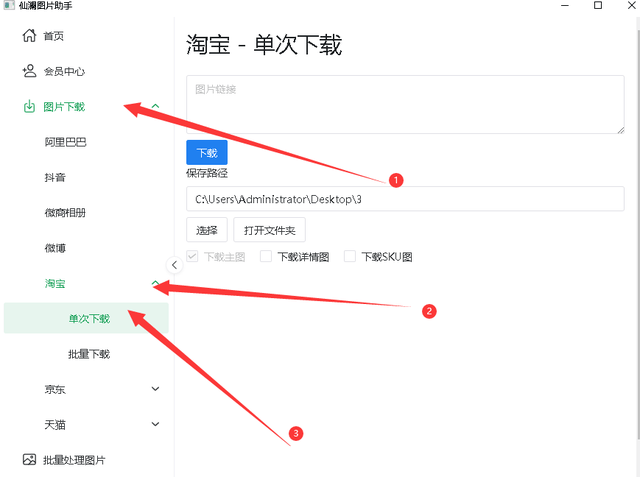The height and width of the screenshot is (477, 640).
Task: Click the member center person icon
Action: [x=29, y=71]
